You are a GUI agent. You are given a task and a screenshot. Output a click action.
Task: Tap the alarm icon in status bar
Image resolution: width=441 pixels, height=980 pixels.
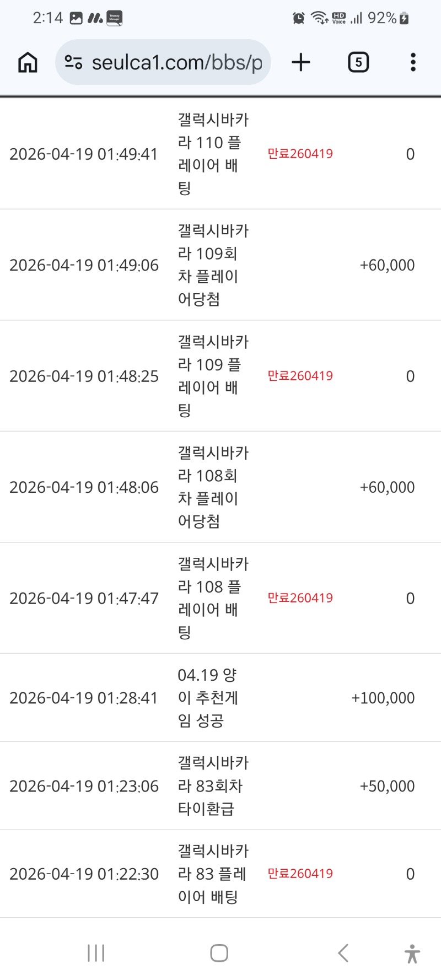(x=298, y=18)
